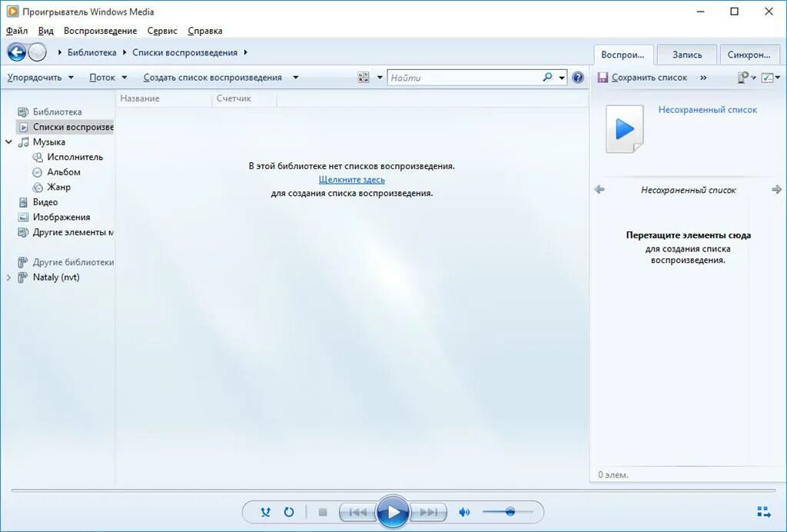Open the Альбом category
The width and height of the screenshot is (787, 532).
point(63,172)
